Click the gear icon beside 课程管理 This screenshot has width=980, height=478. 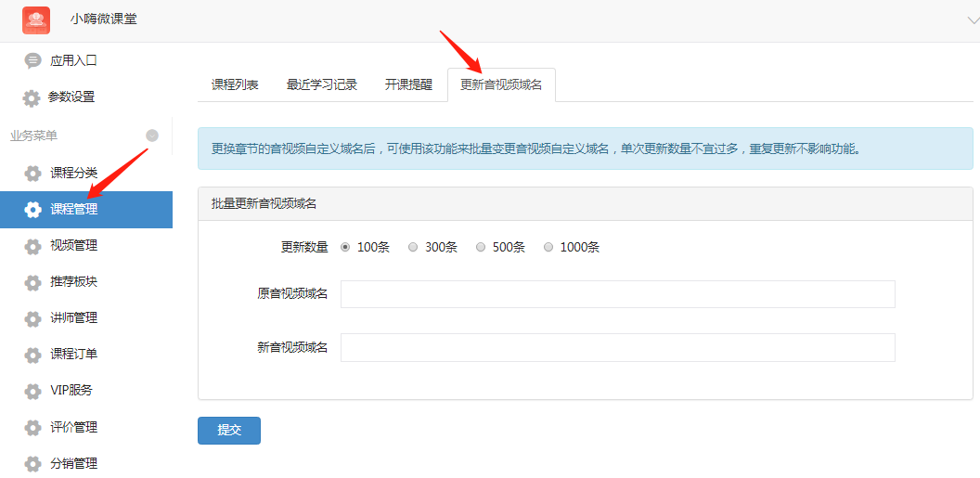tap(32, 210)
